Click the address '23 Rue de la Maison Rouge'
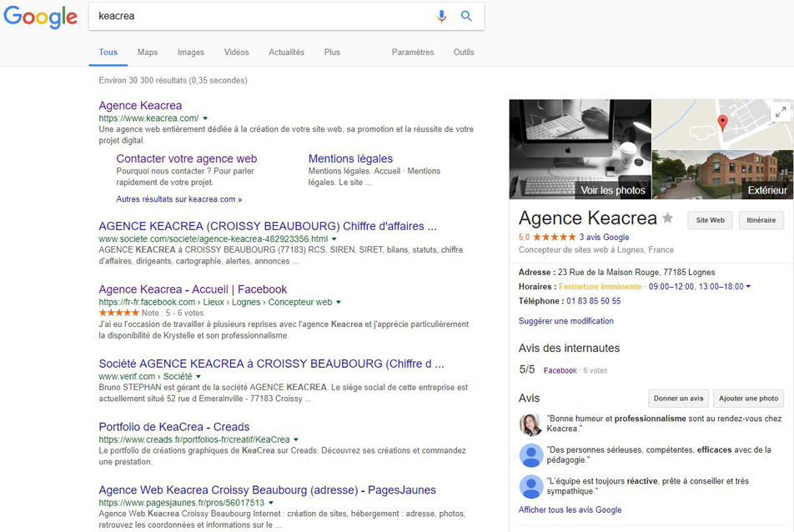 click(636, 273)
